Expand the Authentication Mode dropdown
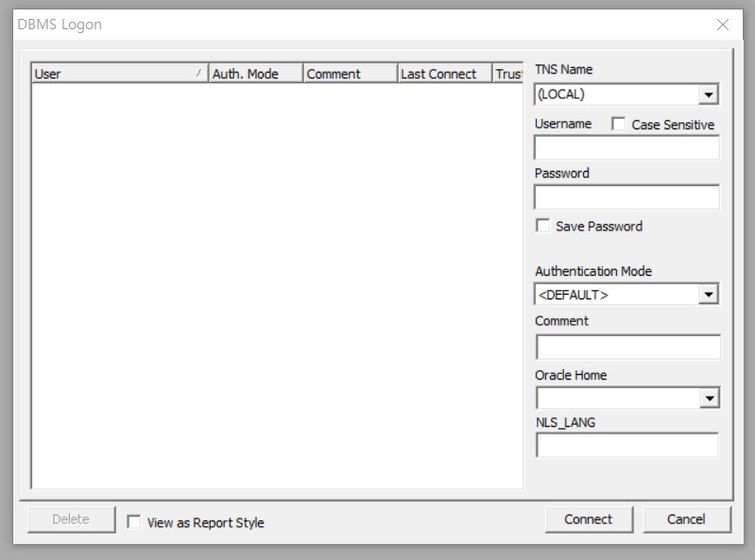This screenshot has width=755, height=560. click(x=709, y=295)
